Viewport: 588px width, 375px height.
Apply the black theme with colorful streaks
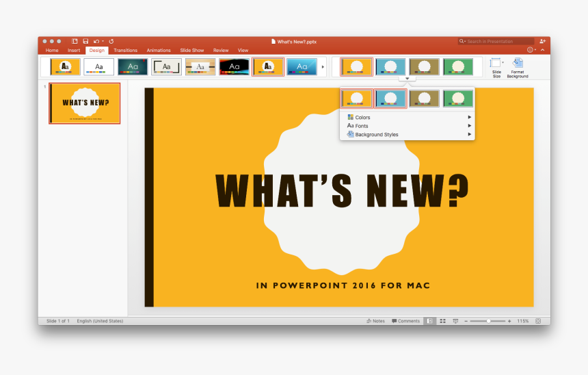[234, 67]
